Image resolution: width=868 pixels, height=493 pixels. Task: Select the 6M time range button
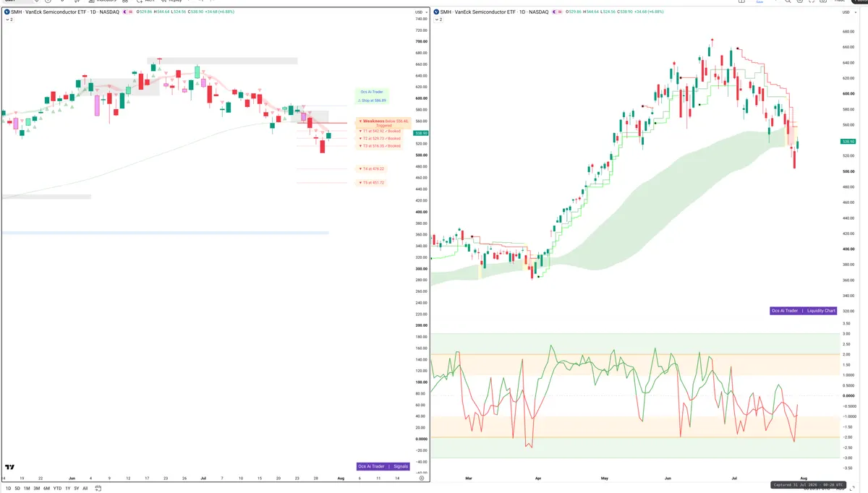tap(46, 489)
